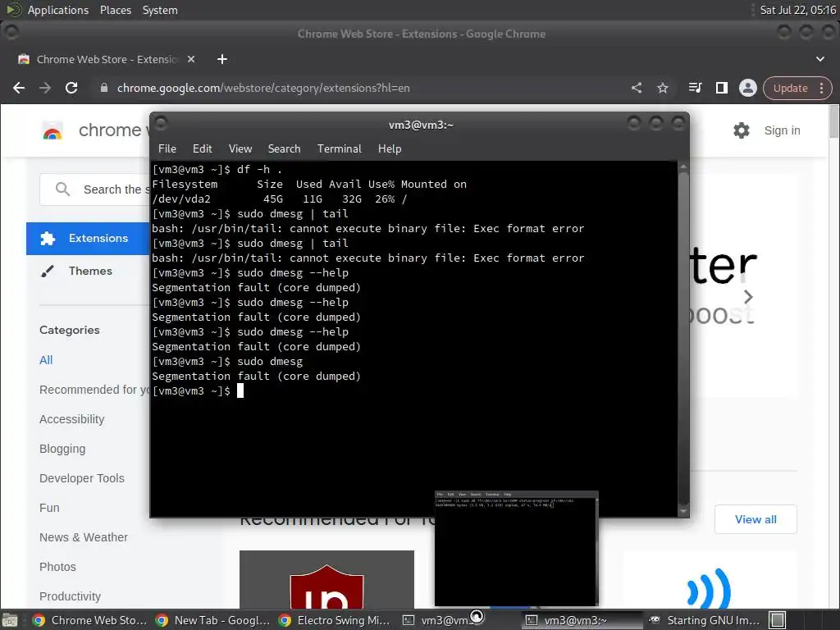This screenshot has width=840, height=630.
Task: Close the Chrome Web Store tab
Action: tap(191, 59)
